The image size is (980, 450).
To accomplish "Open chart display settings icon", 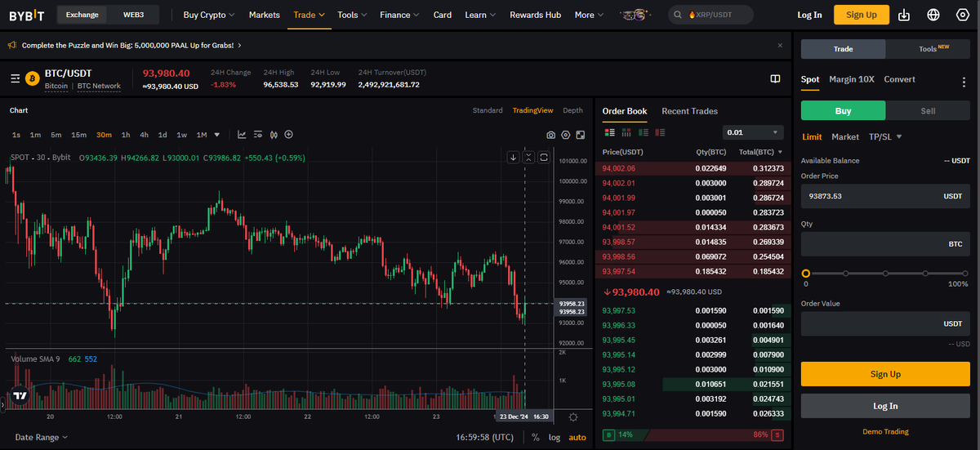I will pos(258,135).
